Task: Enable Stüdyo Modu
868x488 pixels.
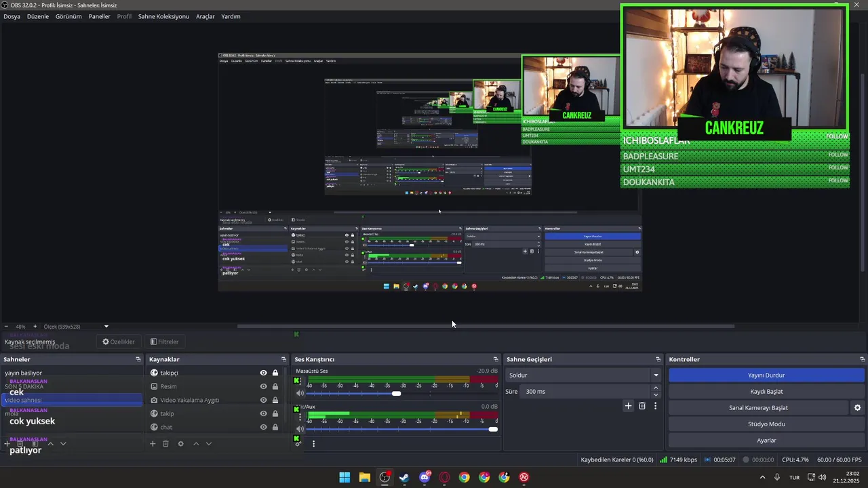Action: 766,424
